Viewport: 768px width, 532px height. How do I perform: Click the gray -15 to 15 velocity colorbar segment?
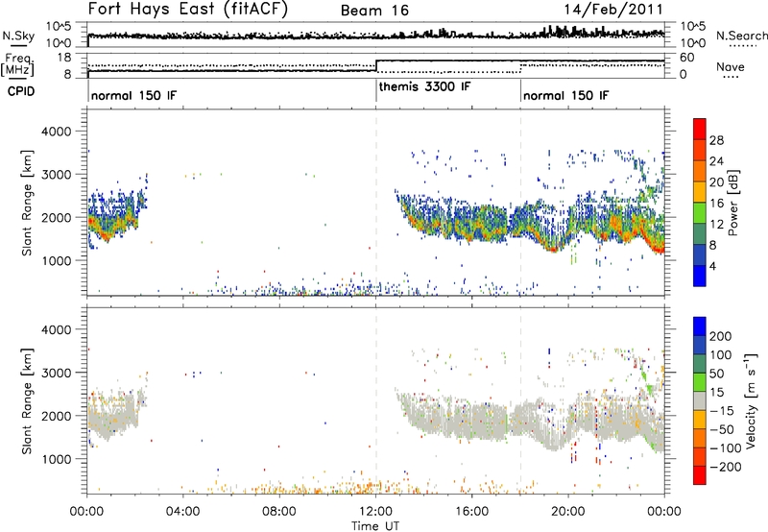[x=700, y=400]
